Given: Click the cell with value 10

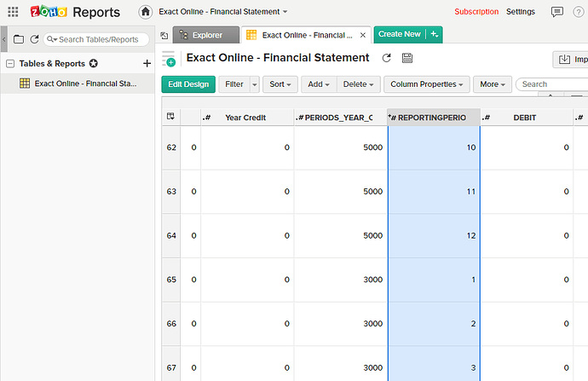Looking at the screenshot, I should point(434,147).
